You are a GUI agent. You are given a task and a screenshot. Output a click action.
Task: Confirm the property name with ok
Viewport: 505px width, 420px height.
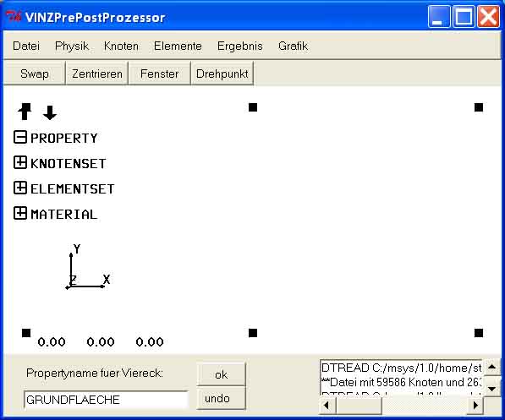tap(221, 374)
